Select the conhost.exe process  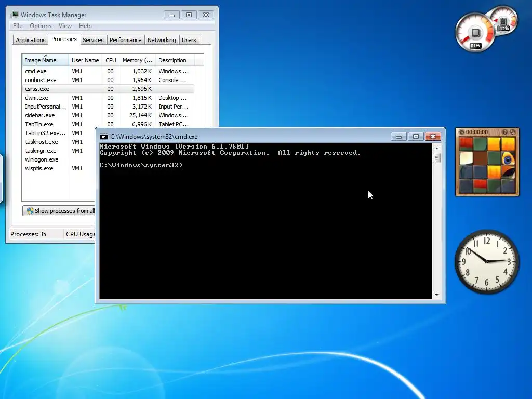click(x=108, y=80)
